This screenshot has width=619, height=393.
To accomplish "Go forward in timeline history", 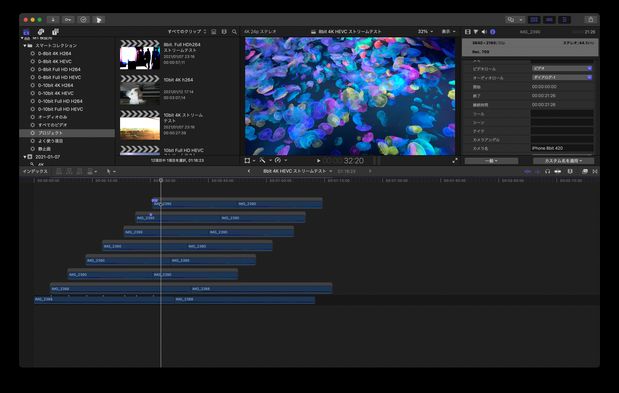I will 370,171.
